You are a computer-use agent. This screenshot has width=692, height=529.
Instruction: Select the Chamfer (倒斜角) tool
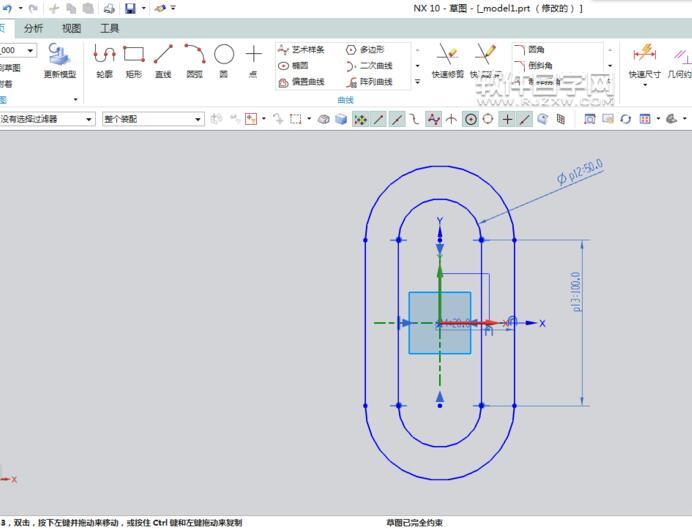pos(534,66)
